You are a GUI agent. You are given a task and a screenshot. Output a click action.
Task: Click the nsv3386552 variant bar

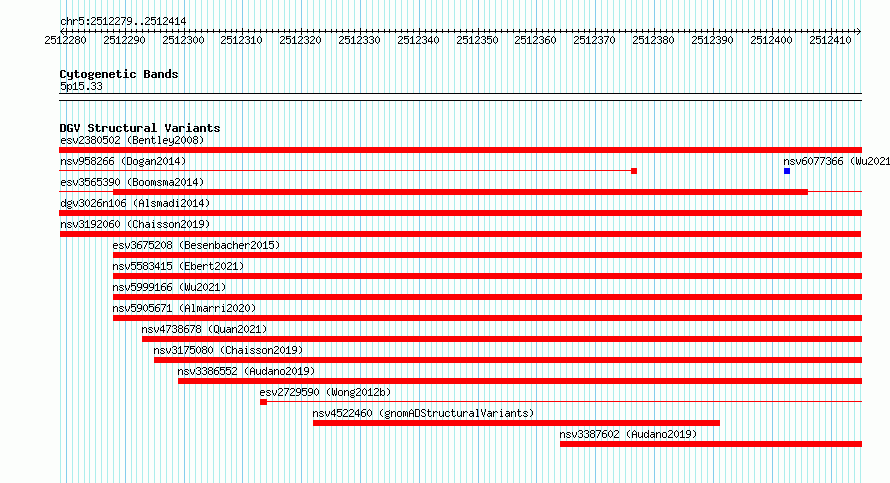click(520, 381)
